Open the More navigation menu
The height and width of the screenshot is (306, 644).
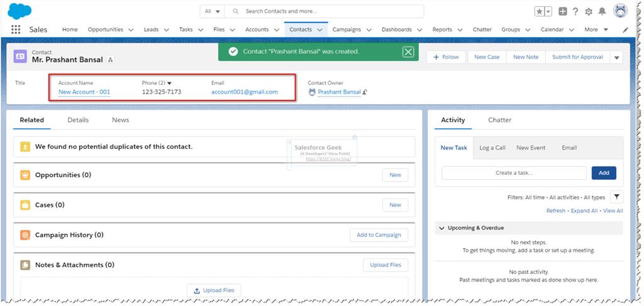596,30
